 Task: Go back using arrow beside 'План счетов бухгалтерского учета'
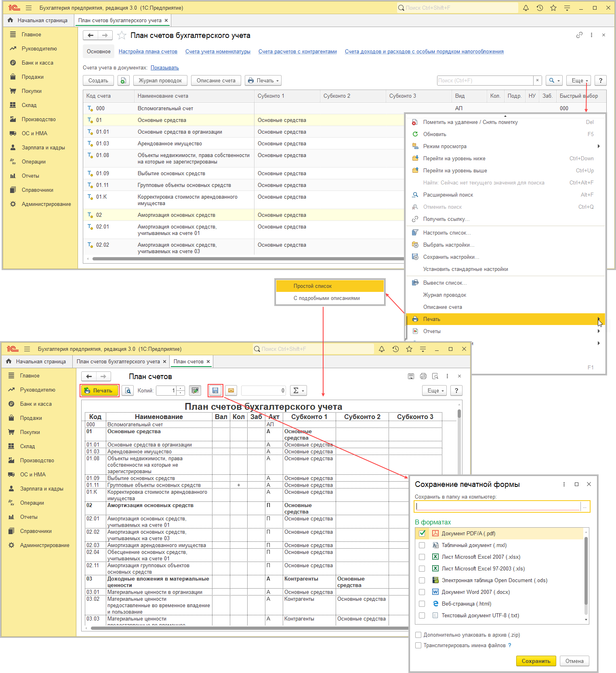coord(90,36)
